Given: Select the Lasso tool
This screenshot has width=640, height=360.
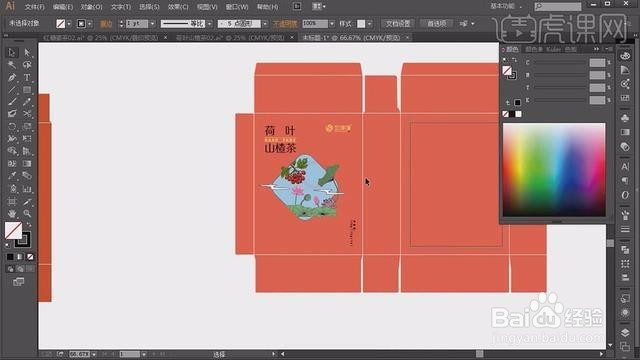Looking at the screenshot, I should point(27,64).
